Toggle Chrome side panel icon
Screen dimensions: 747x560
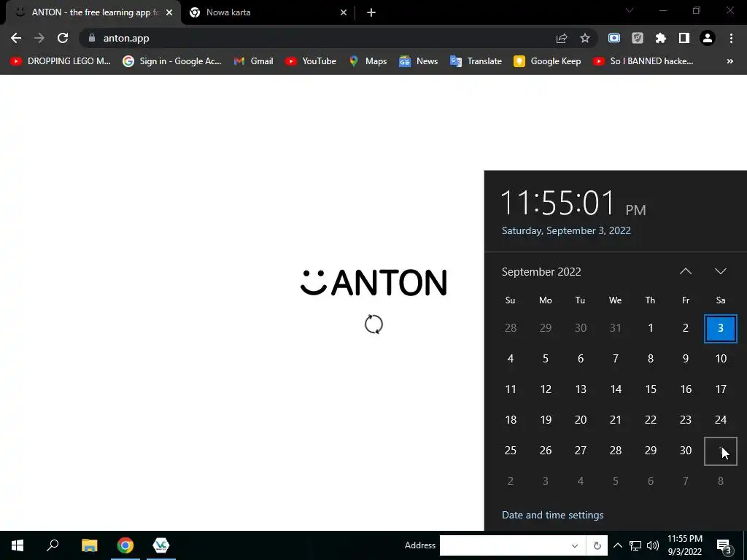click(684, 38)
